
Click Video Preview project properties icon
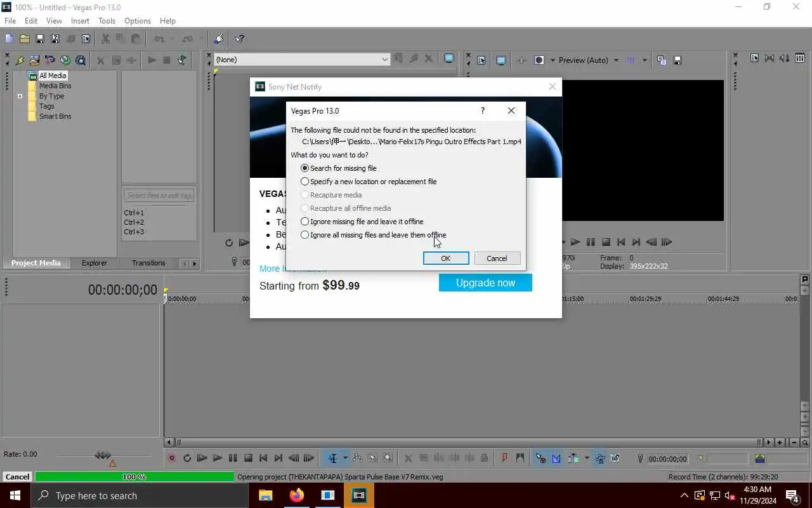(x=481, y=60)
